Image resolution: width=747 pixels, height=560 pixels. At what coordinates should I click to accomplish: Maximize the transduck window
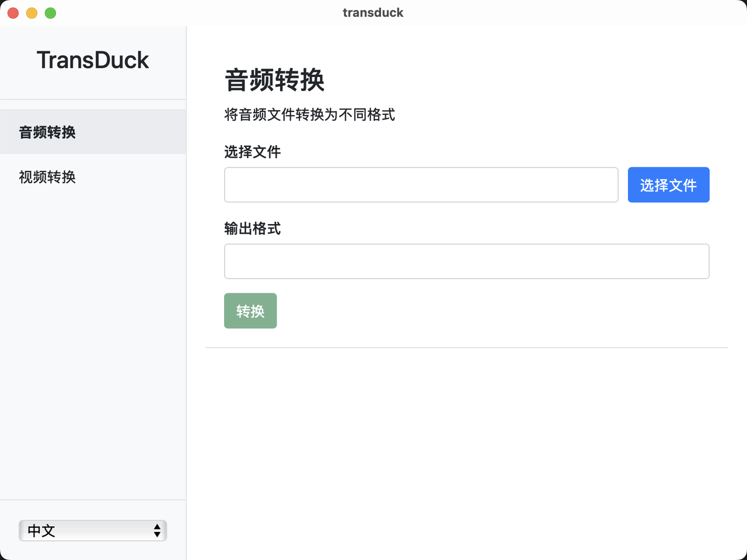tap(51, 13)
